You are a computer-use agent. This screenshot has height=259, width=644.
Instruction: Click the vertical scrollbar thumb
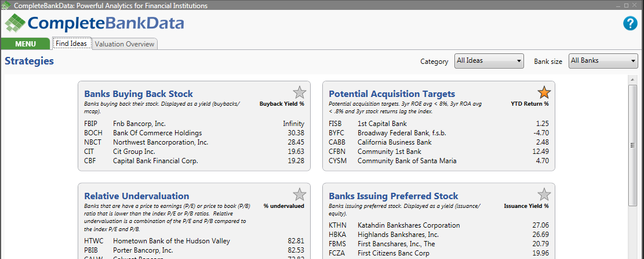point(633,145)
